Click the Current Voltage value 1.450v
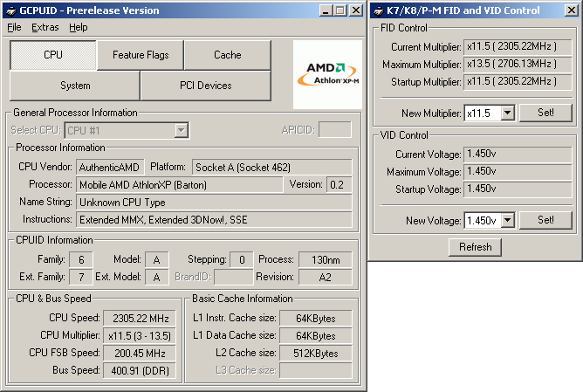The width and height of the screenshot is (583, 392). [518, 155]
